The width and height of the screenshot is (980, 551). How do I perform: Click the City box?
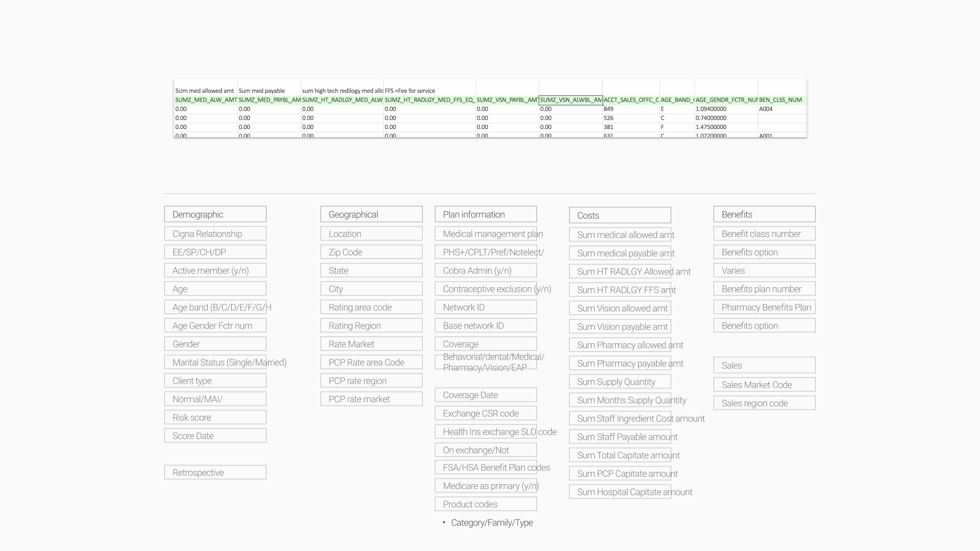click(x=372, y=289)
